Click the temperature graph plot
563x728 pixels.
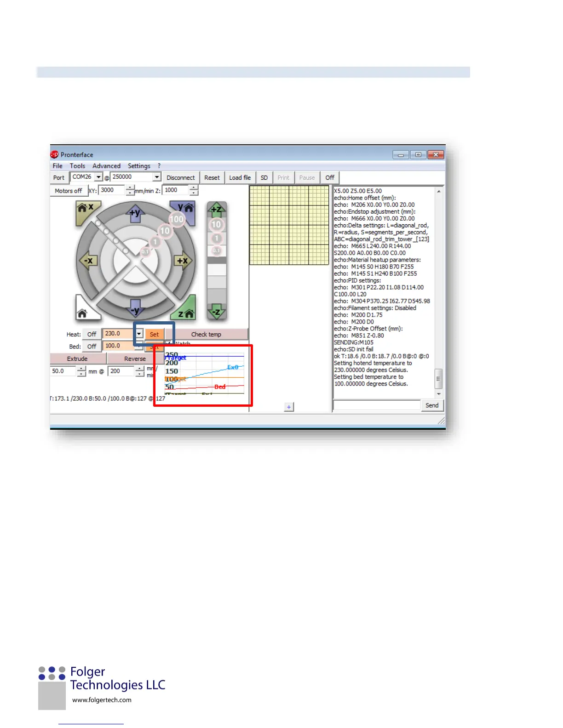[x=205, y=374]
